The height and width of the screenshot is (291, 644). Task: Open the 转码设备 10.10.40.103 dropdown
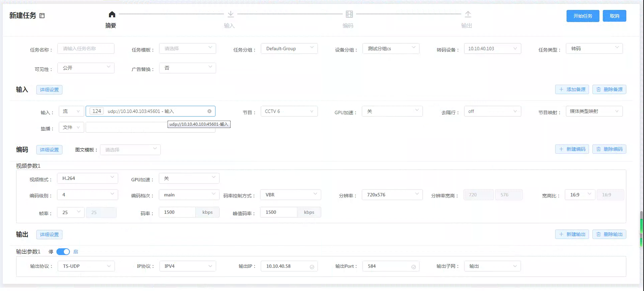(493, 48)
